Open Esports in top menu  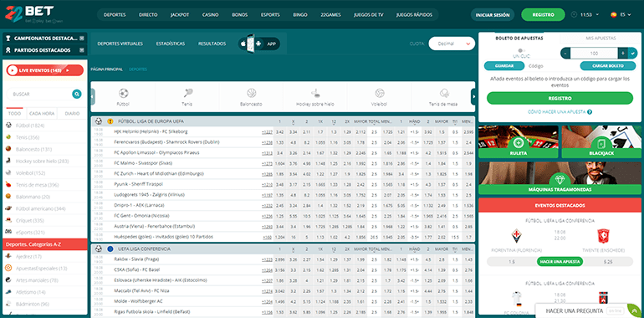pyautogui.click(x=270, y=15)
